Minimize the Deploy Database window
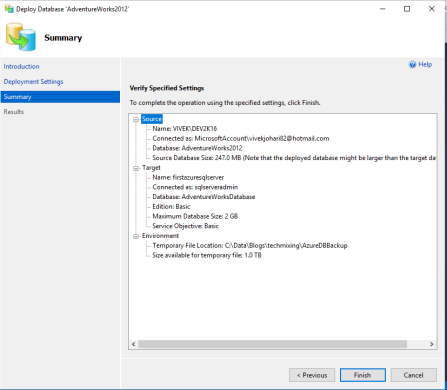The width and height of the screenshot is (447, 390). tap(383, 9)
